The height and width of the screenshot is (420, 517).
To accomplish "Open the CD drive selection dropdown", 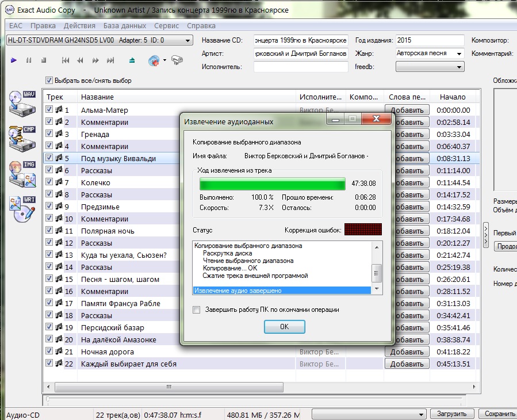I will (x=187, y=40).
